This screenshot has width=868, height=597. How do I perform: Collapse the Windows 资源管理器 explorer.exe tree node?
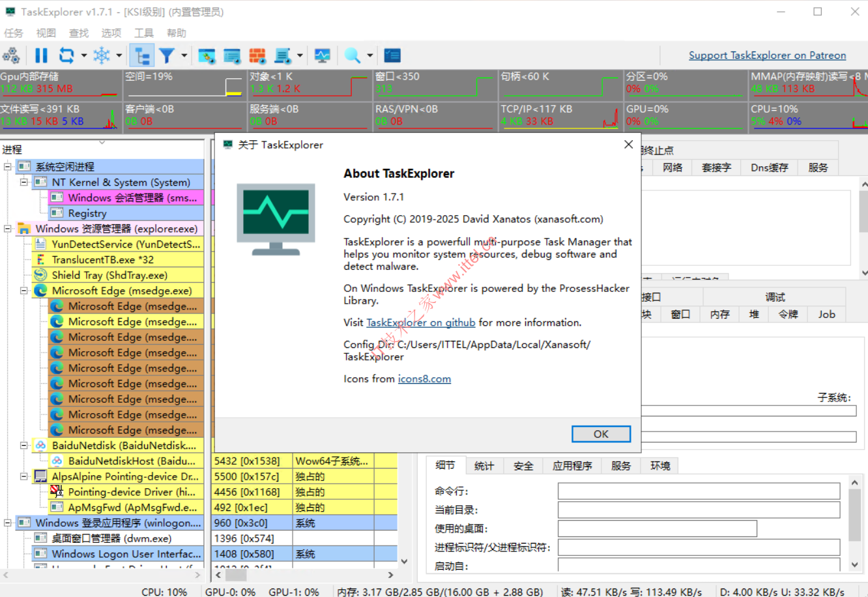[8, 229]
